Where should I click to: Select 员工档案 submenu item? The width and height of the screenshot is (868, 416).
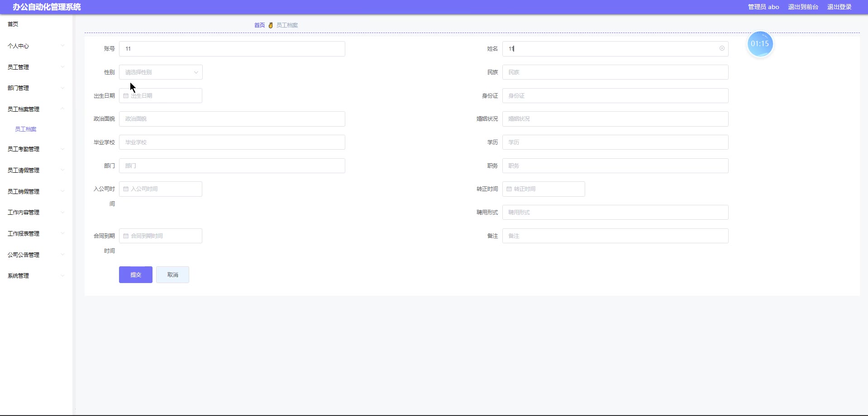tap(26, 129)
